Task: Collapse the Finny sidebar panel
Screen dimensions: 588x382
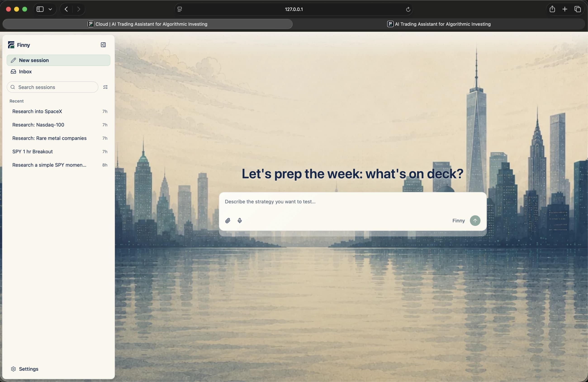Action: (103, 45)
